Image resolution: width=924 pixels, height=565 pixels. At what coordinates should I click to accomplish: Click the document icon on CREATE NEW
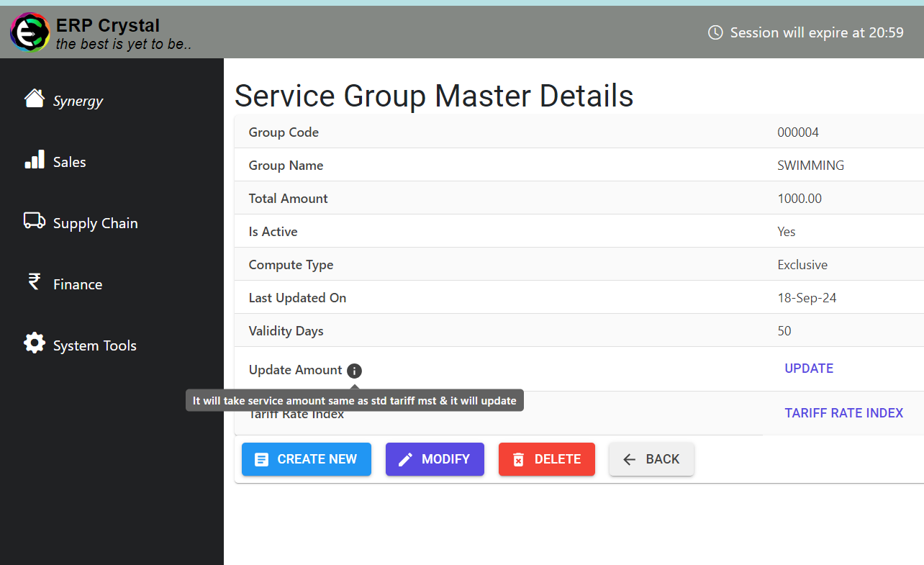(261, 459)
